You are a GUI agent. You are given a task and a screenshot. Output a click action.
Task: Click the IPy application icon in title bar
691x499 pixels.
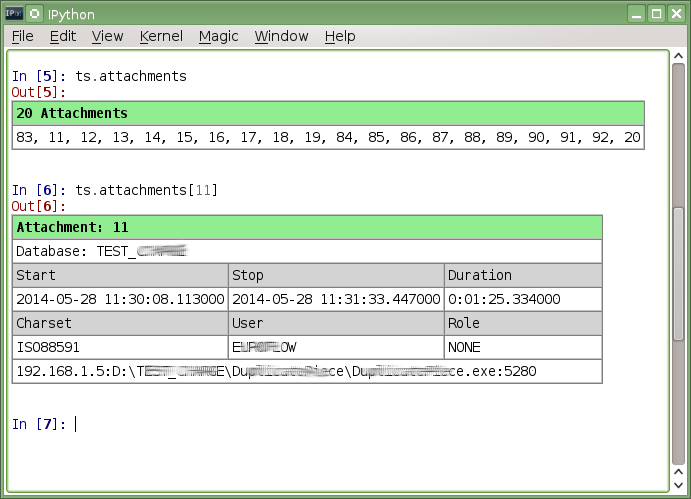click(x=16, y=14)
